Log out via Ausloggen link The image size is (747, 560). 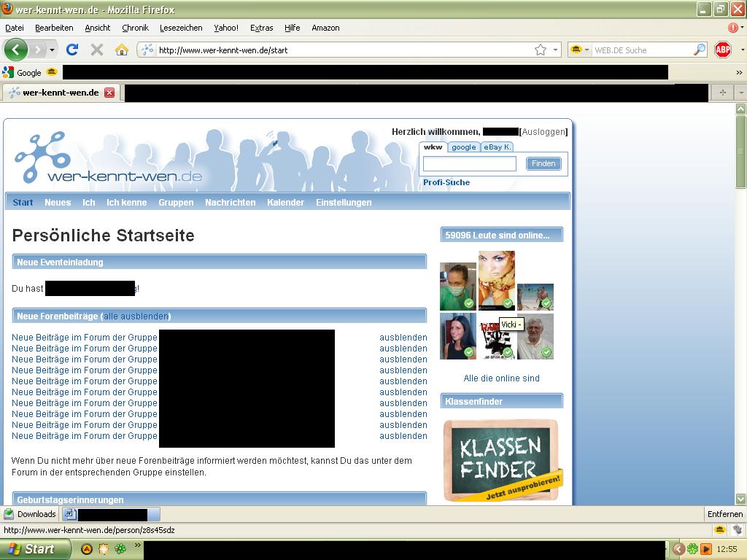(543, 132)
